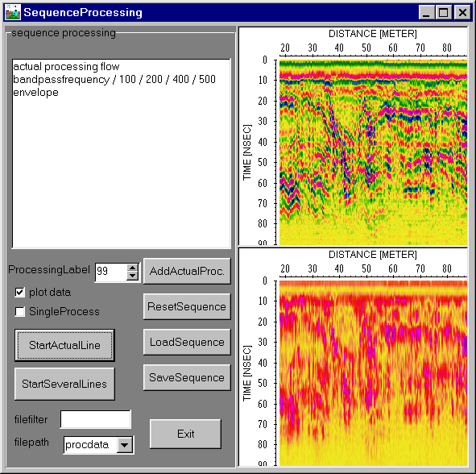Click the ProcessingLabel value field showing 99

111,271
